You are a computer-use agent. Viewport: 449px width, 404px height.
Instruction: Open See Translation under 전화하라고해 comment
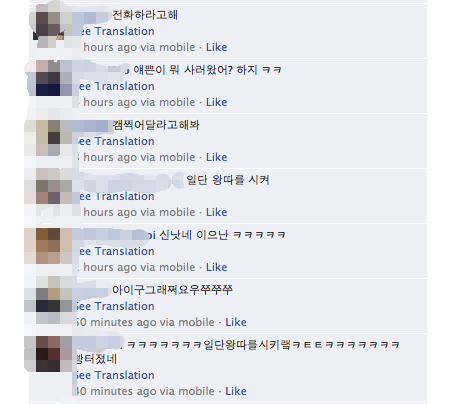(x=115, y=31)
